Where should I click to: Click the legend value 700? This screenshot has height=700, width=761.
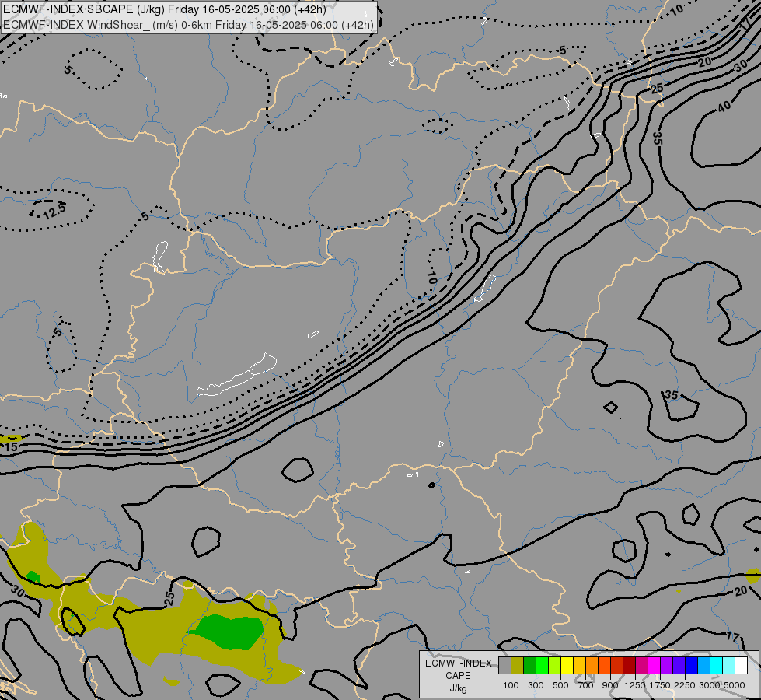(586, 685)
